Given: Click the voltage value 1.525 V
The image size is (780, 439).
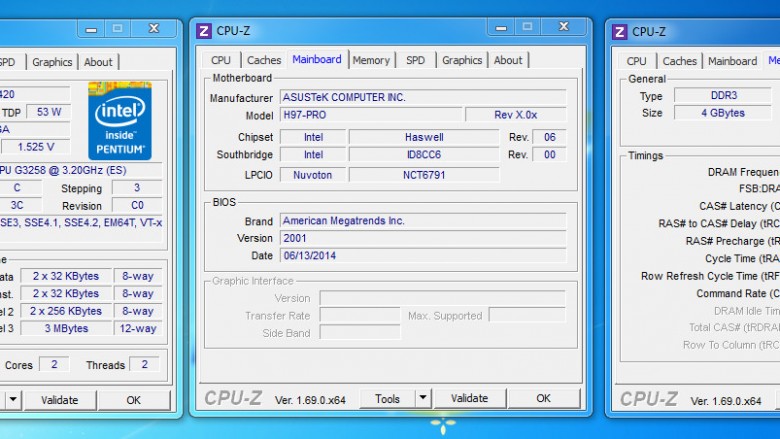Looking at the screenshot, I should click(35, 147).
